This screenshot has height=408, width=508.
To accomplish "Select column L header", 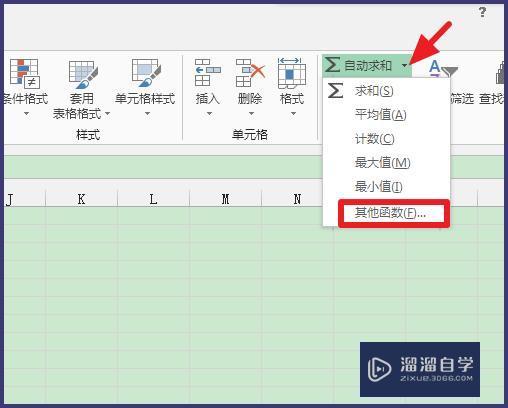I will pos(153,199).
